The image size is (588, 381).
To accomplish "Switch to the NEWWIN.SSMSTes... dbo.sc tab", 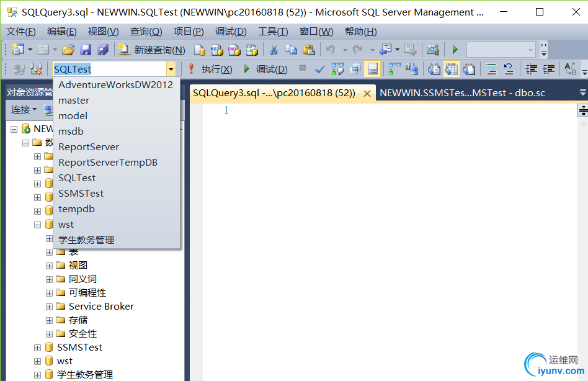I will [462, 93].
